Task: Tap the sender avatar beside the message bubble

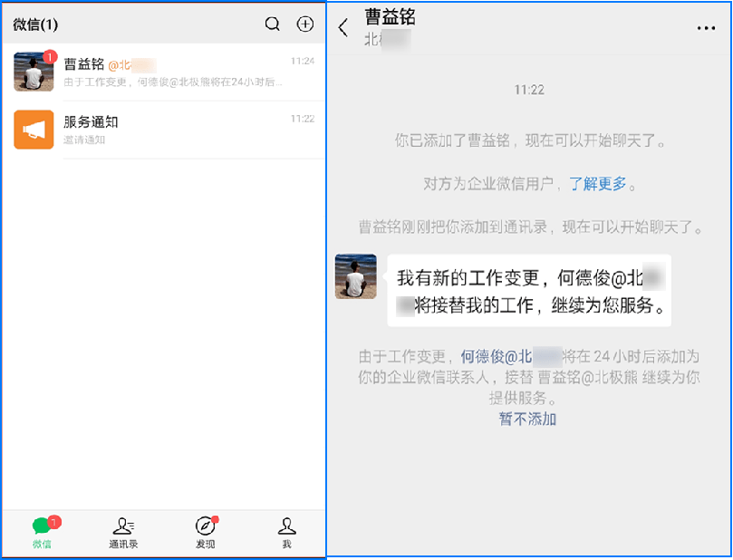Action: [x=355, y=275]
